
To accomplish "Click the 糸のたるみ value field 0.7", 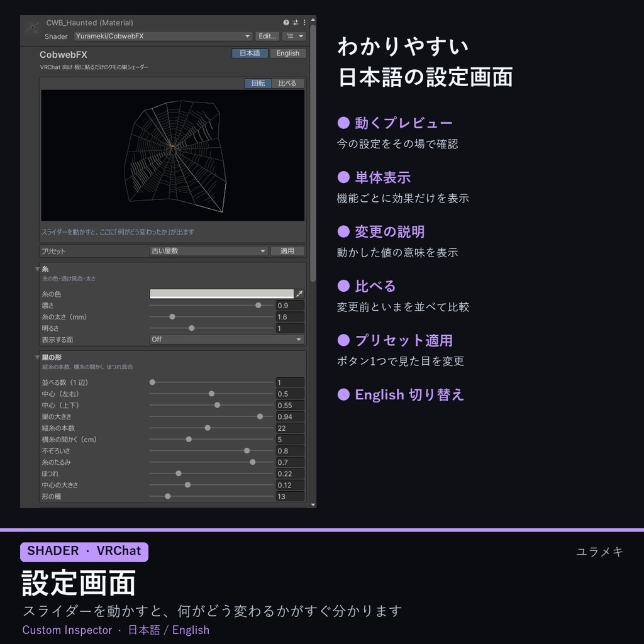I will coord(290,462).
